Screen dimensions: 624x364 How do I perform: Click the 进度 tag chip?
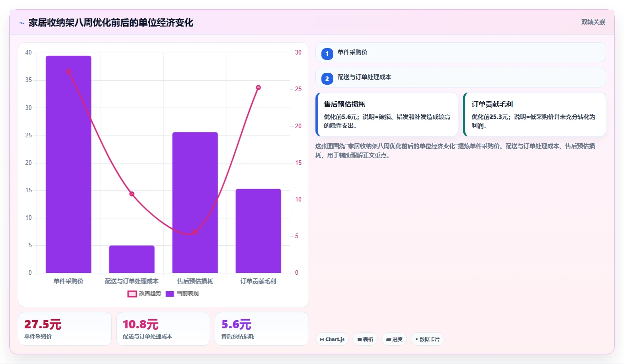pyautogui.click(x=394, y=339)
